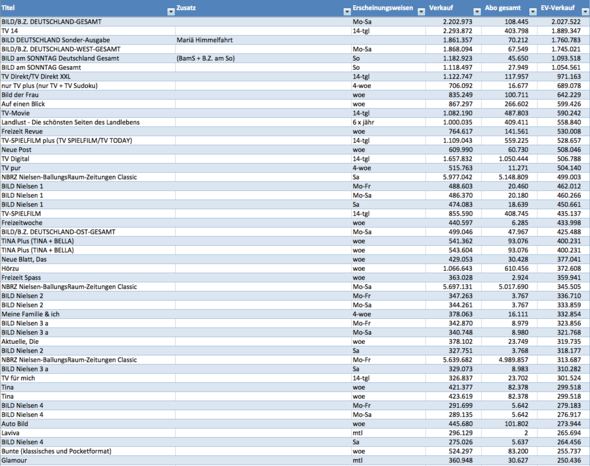
Task: Open the EV-Verkauf column filter dropdown
Action: (585, 12)
